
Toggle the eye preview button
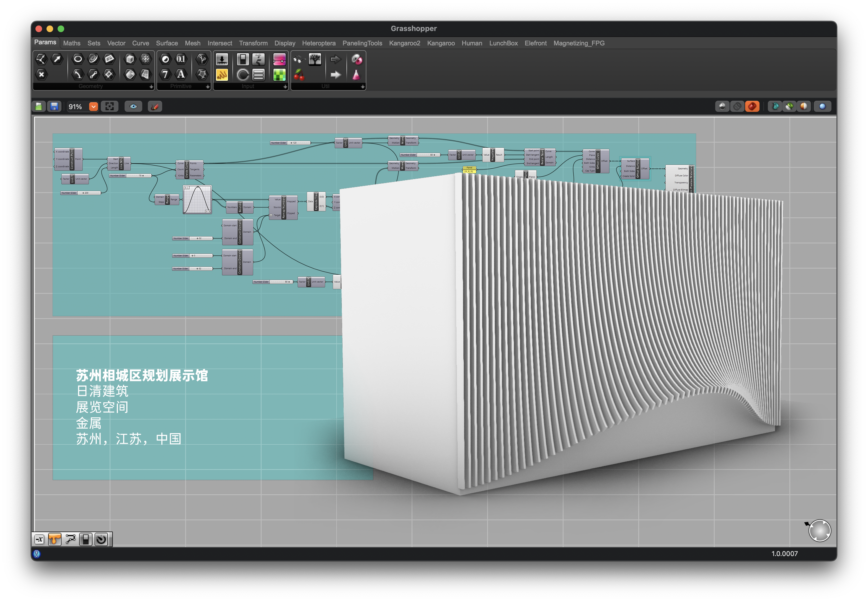(133, 107)
